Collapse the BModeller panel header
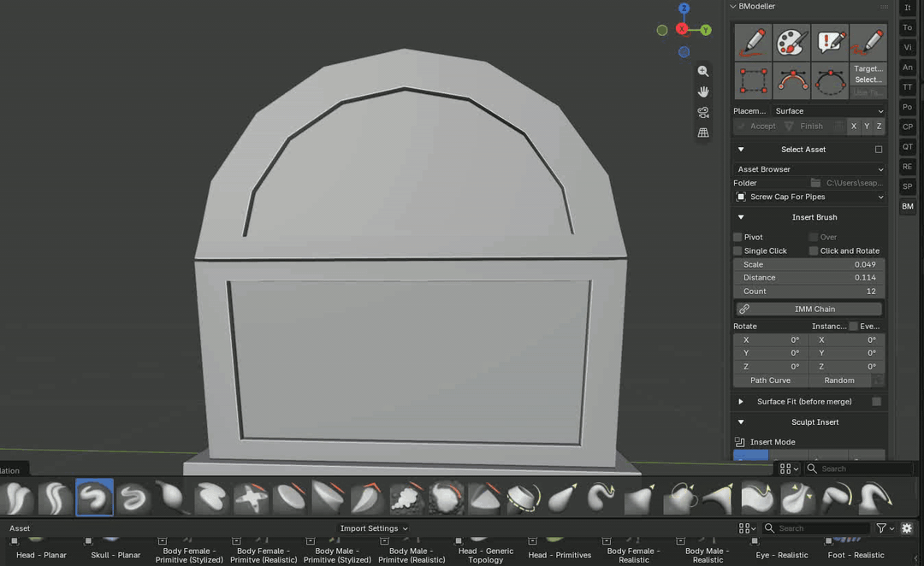Viewport: 924px width, 566px height. 733,7
